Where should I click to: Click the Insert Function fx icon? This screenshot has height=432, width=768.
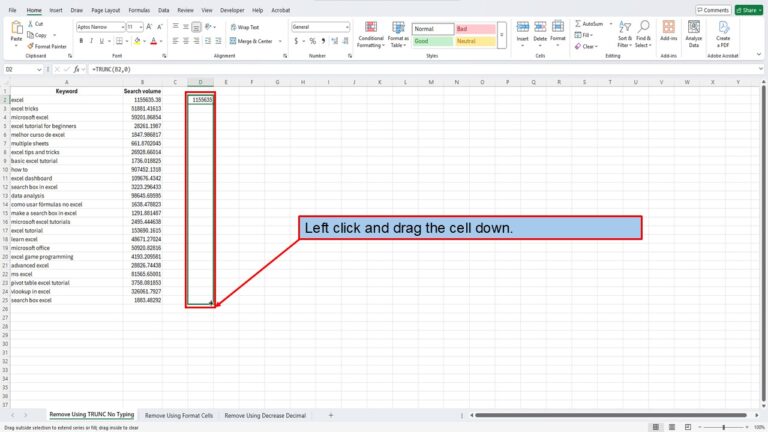point(76,70)
